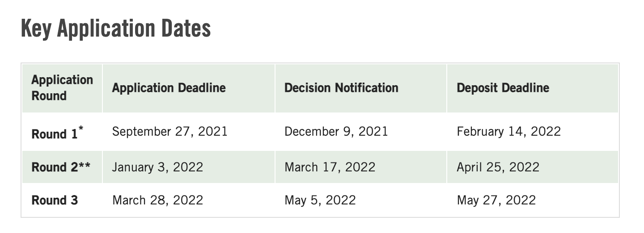
Task: Click the December 9, 2021 notification cell
Action: pos(336,132)
